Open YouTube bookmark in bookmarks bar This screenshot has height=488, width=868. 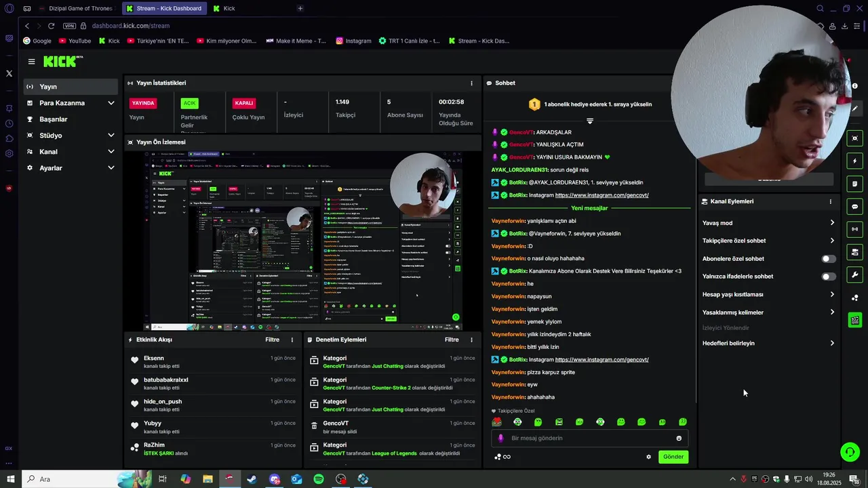click(x=75, y=41)
